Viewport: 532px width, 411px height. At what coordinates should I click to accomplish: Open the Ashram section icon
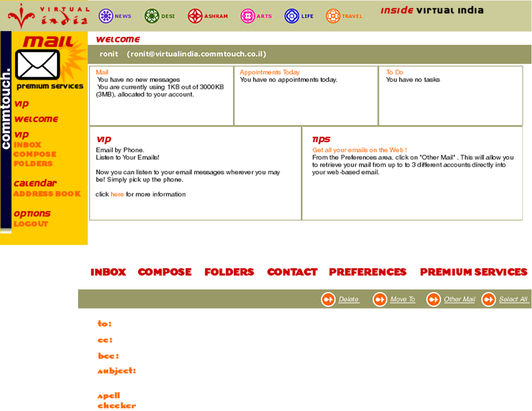pos(195,16)
